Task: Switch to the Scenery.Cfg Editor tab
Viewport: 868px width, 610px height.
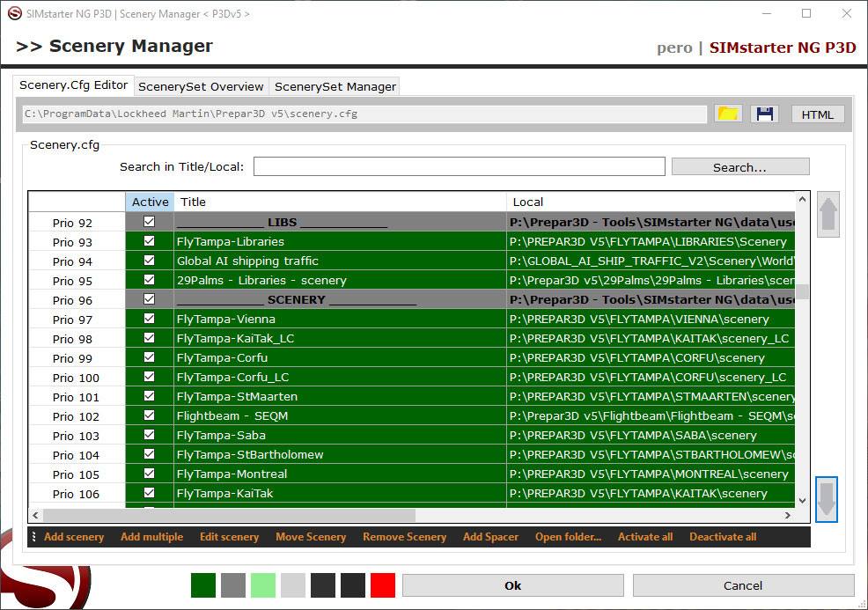Action: click(74, 85)
